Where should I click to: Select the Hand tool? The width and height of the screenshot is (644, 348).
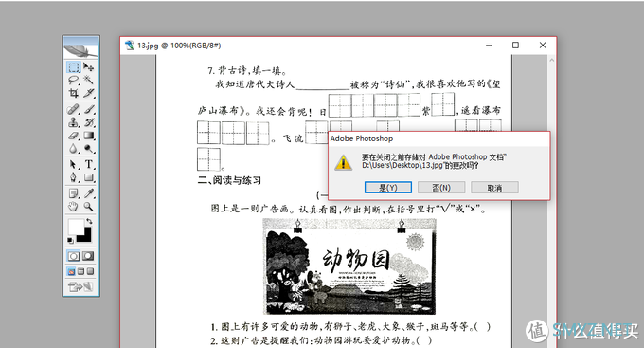click(x=74, y=207)
